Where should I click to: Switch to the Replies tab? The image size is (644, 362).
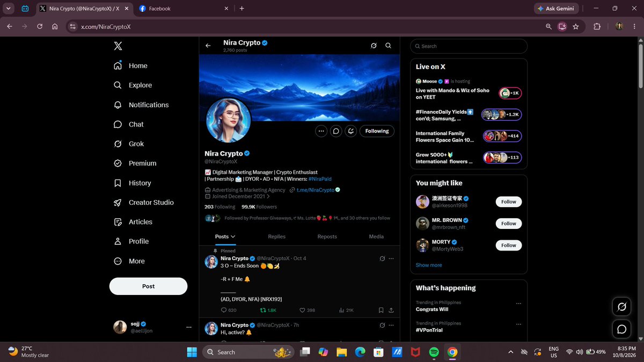pyautogui.click(x=276, y=237)
